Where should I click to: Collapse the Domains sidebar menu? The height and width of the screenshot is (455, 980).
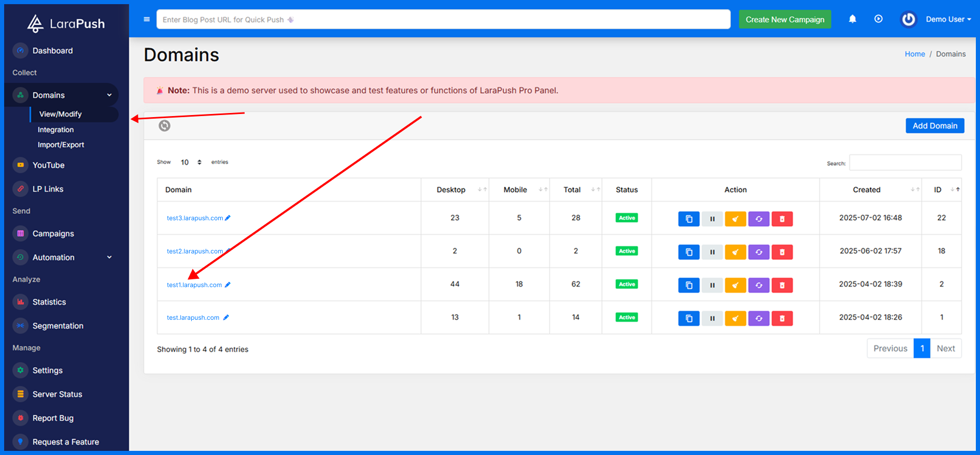(x=62, y=95)
